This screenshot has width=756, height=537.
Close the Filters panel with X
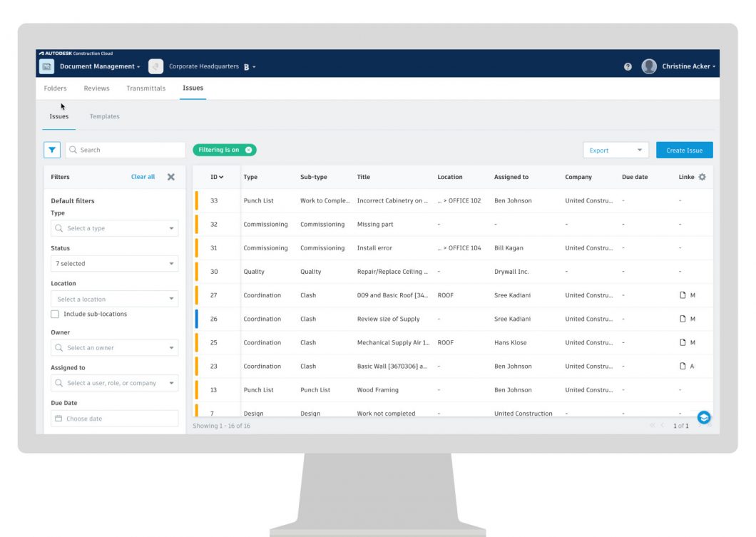pos(170,177)
